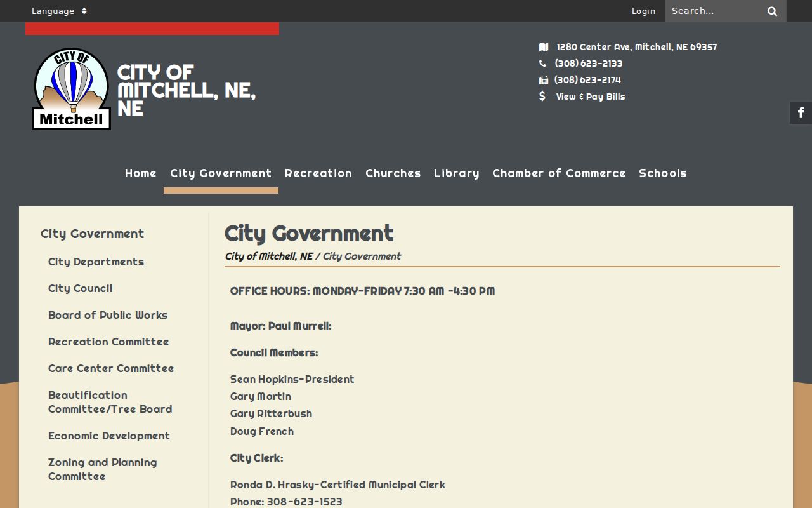Click the Gary Ritterbush name
The image size is (812, 508).
click(x=272, y=413)
